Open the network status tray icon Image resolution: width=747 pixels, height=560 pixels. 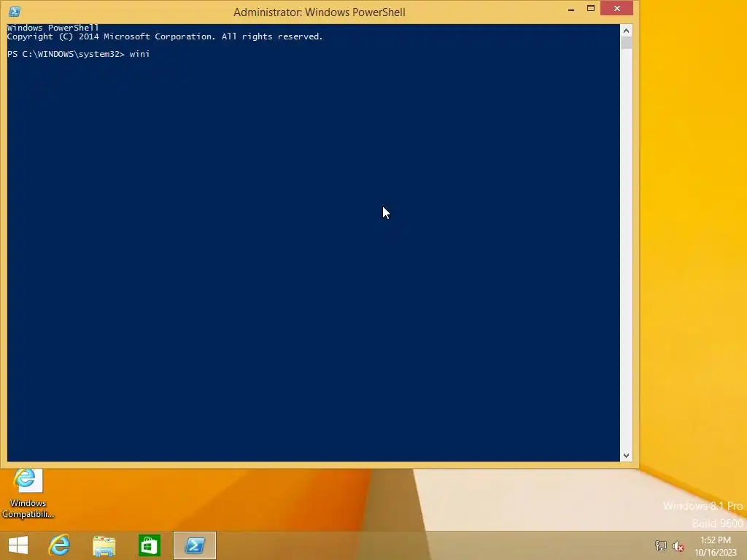pos(660,545)
